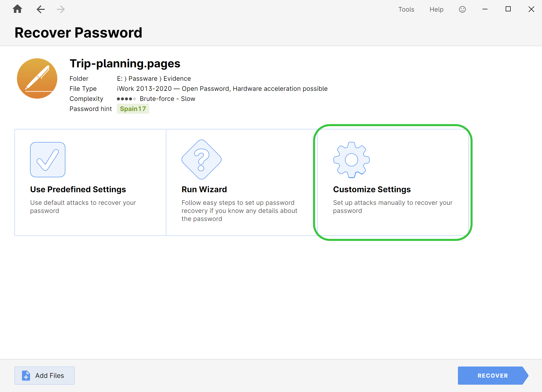Open the Evidence folder in path
The image size is (542, 392).
177,78
